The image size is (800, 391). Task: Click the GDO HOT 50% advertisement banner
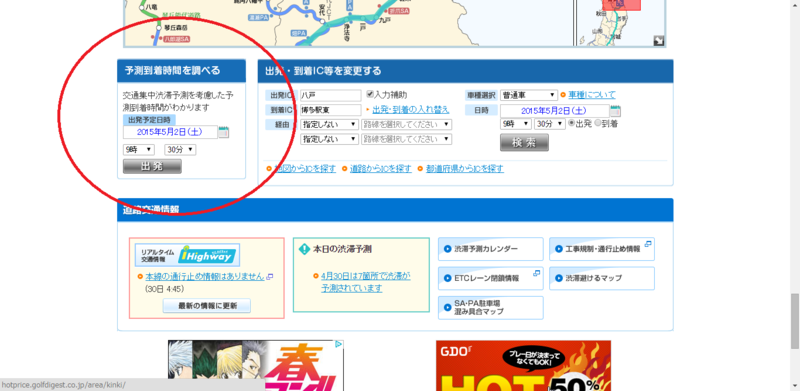click(523, 365)
